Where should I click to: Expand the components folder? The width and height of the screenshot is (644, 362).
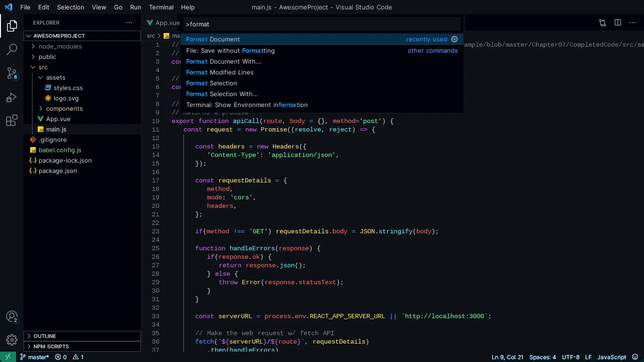pos(83,108)
